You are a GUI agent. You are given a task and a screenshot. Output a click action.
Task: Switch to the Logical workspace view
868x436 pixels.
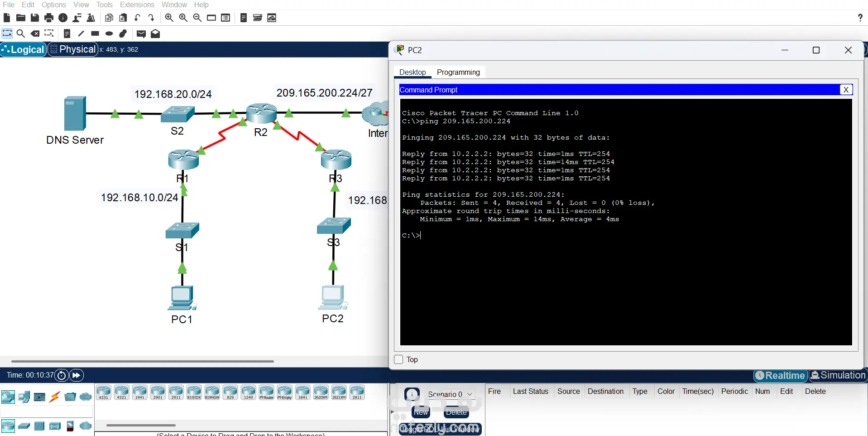[x=24, y=49]
